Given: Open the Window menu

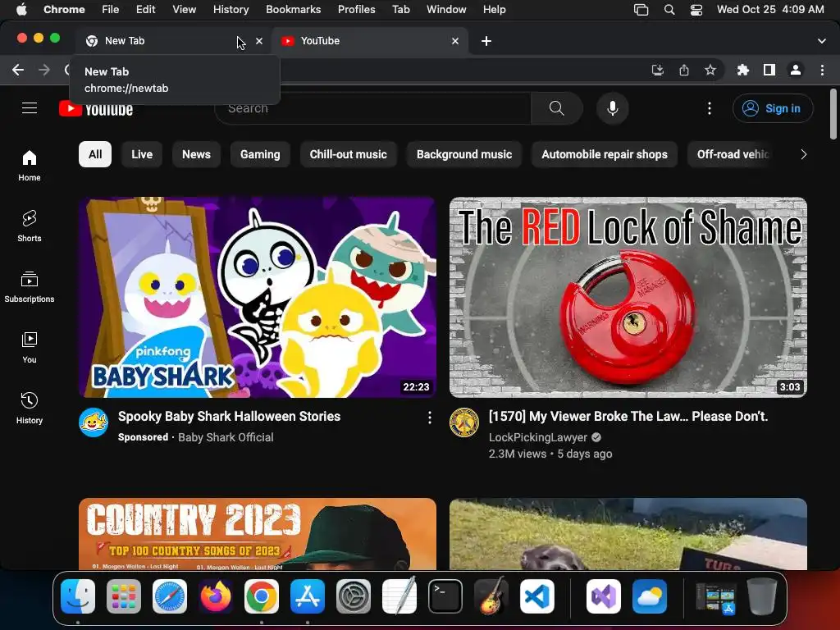Looking at the screenshot, I should (446, 9).
